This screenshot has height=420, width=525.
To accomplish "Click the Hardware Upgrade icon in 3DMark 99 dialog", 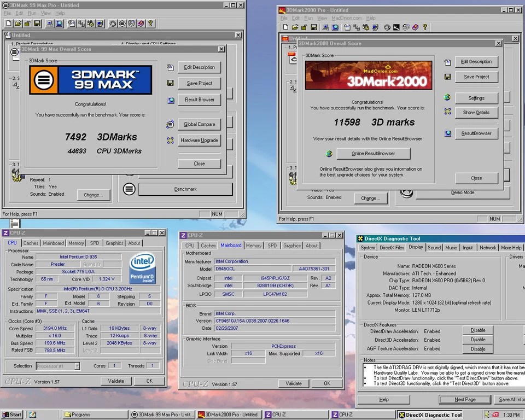I will coord(171,141).
